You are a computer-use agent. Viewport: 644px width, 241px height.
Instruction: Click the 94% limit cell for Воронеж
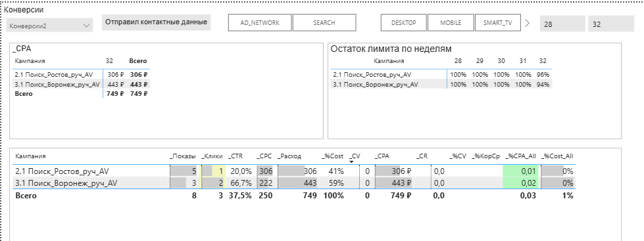(x=543, y=85)
